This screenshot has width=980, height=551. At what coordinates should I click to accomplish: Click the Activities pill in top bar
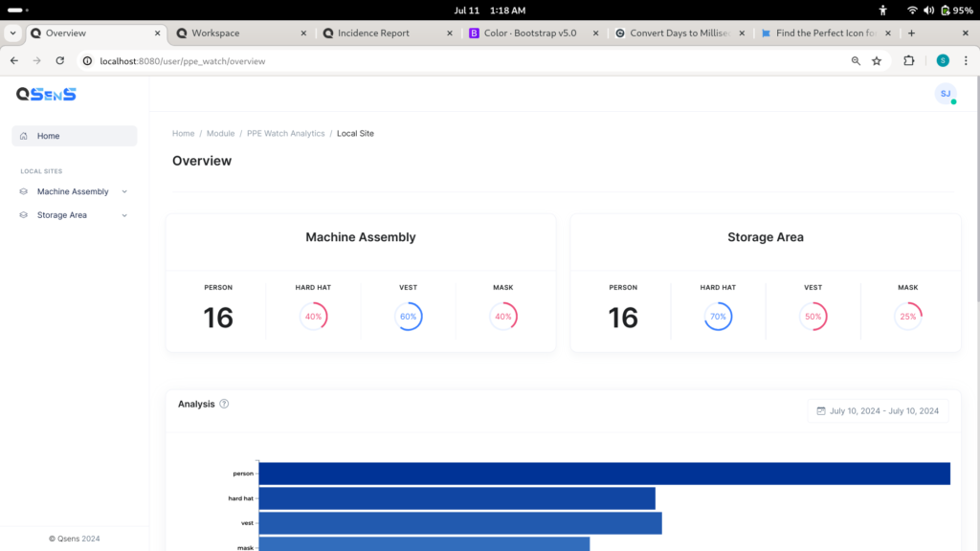pos(17,10)
